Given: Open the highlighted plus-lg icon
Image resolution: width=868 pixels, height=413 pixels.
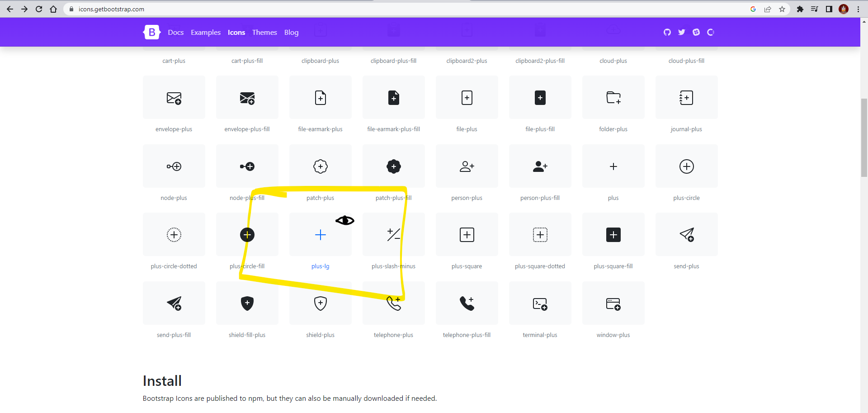Looking at the screenshot, I should coord(320,234).
